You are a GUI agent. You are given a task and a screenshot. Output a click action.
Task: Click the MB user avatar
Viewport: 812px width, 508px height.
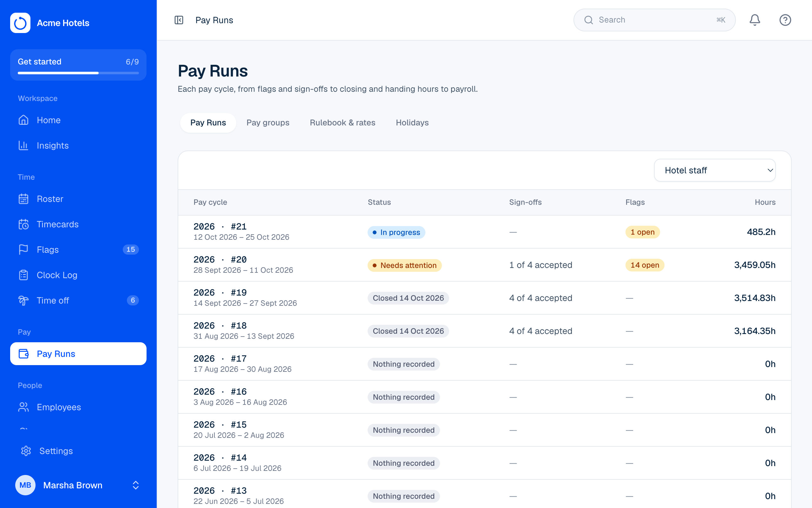(25, 485)
